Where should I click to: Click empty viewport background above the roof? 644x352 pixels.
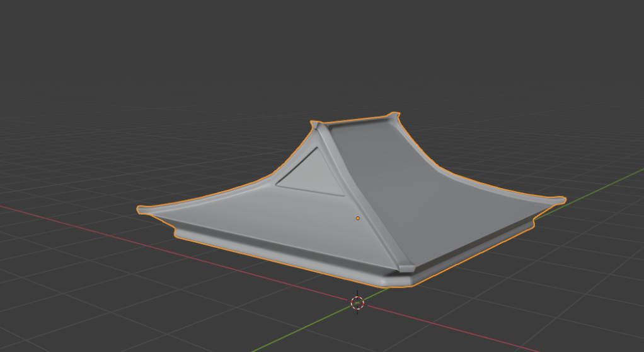click(x=315, y=50)
